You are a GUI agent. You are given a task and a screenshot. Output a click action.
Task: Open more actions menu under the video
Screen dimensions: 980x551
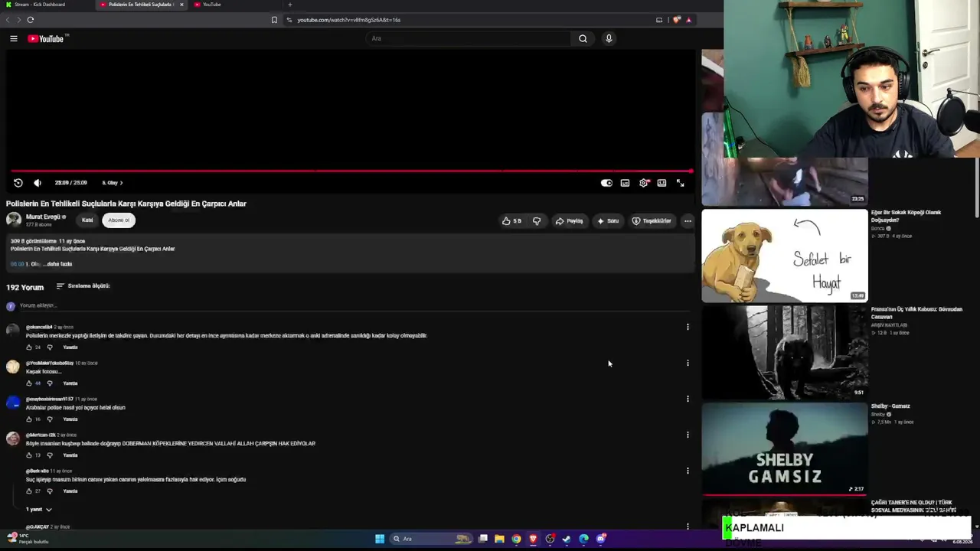[x=688, y=221]
